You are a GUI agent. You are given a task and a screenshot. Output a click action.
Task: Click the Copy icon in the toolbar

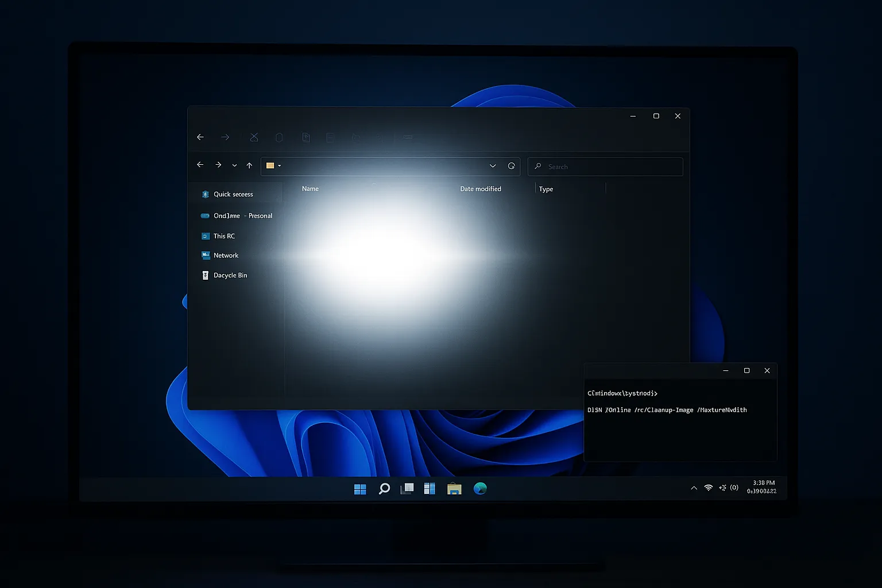279,137
